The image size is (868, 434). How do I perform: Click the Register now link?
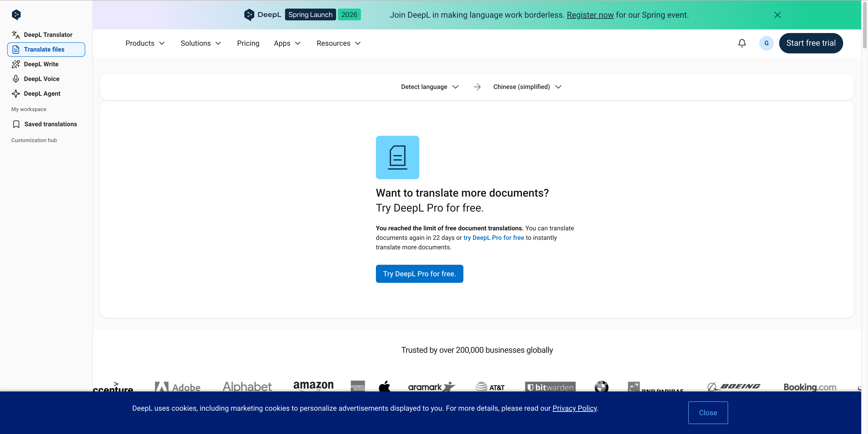coord(590,15)
